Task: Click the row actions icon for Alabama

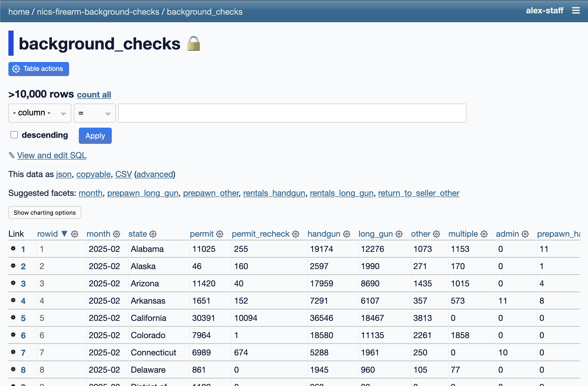Action: pos(13,248)
